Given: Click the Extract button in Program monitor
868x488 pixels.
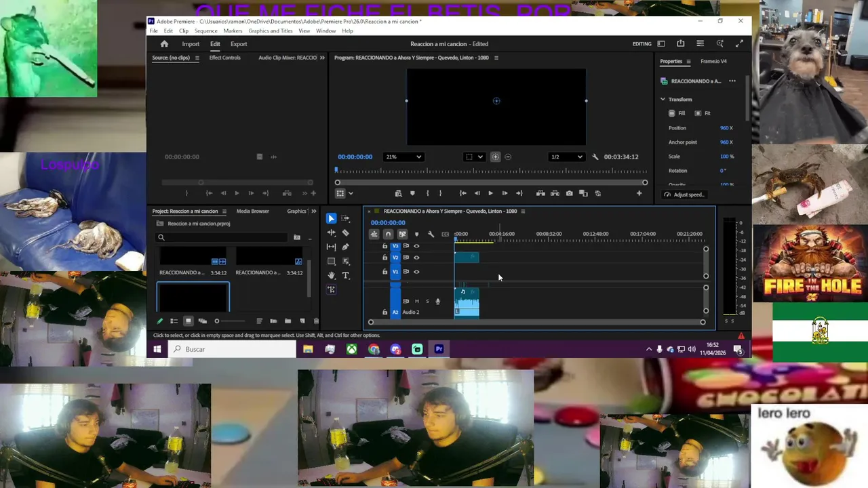Looking at the screenshot, I should pyautogui.click(x=555, y=193).
